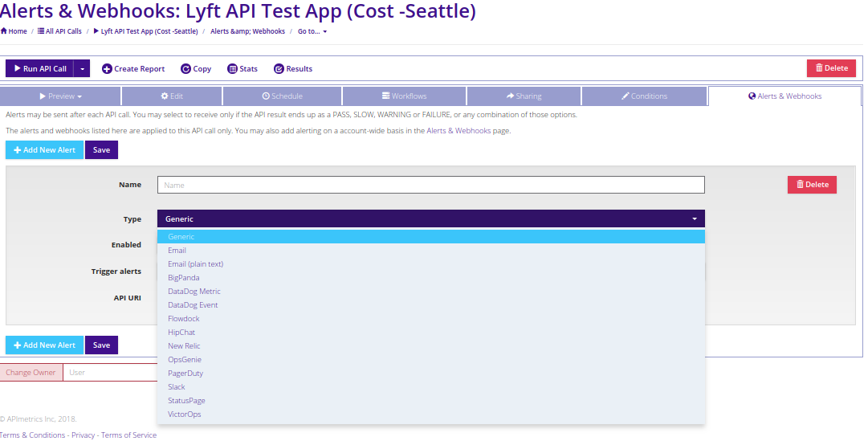Open Lyft API Test App breadcrumb link
The height and width of the screenshot is (445, 868).
click(145, 31)
